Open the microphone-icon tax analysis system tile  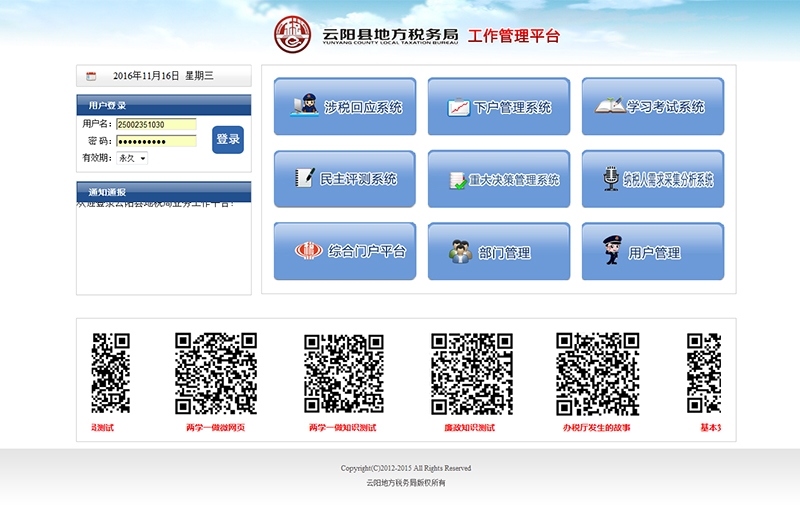[x=653, y=179]
